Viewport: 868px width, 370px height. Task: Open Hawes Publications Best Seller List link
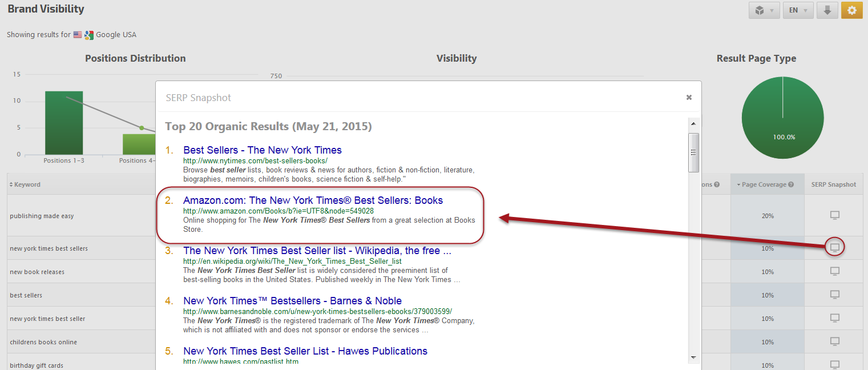pyautogui.click(x=305, y=351)
